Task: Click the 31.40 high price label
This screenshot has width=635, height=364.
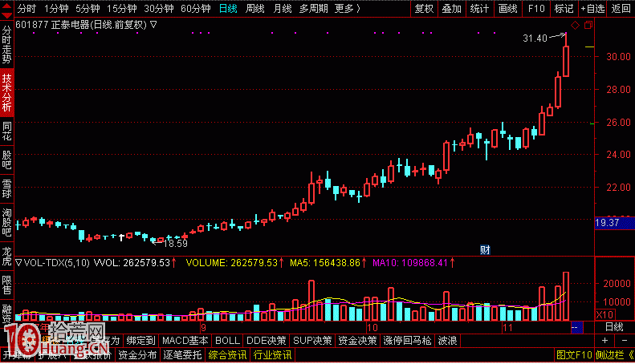Action: point(535,38)
